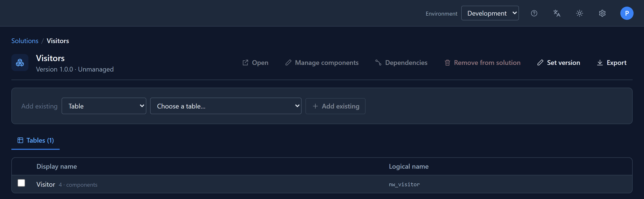The height and width of the screenshot is (199, 644).
Task: Open the Visitor table row name
Action: coord(46,184)
